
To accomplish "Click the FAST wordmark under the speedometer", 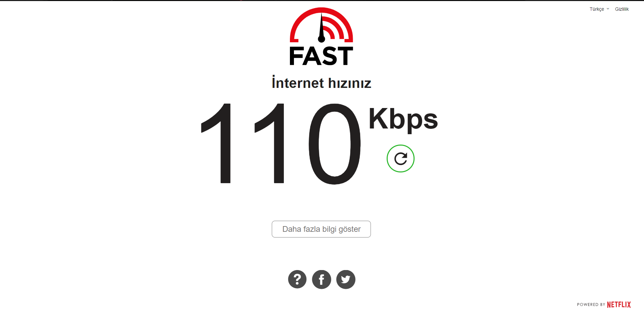I will pos(321,56).
